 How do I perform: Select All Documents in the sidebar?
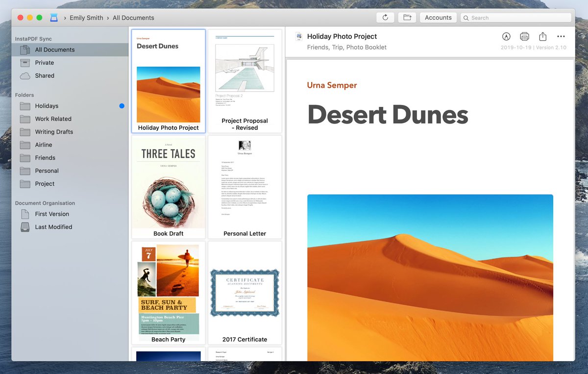[x=70, y=50]
